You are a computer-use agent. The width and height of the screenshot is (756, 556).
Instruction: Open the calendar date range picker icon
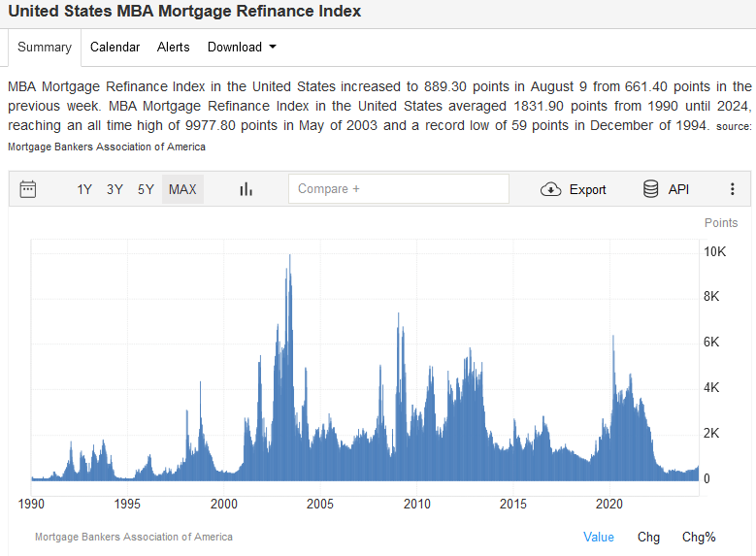pyautogui.click(x=28, y=189)
